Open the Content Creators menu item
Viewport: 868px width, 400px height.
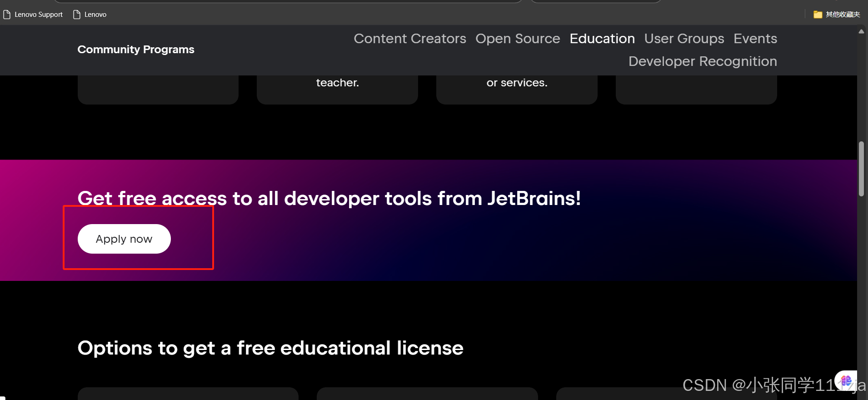pos(410,39)
